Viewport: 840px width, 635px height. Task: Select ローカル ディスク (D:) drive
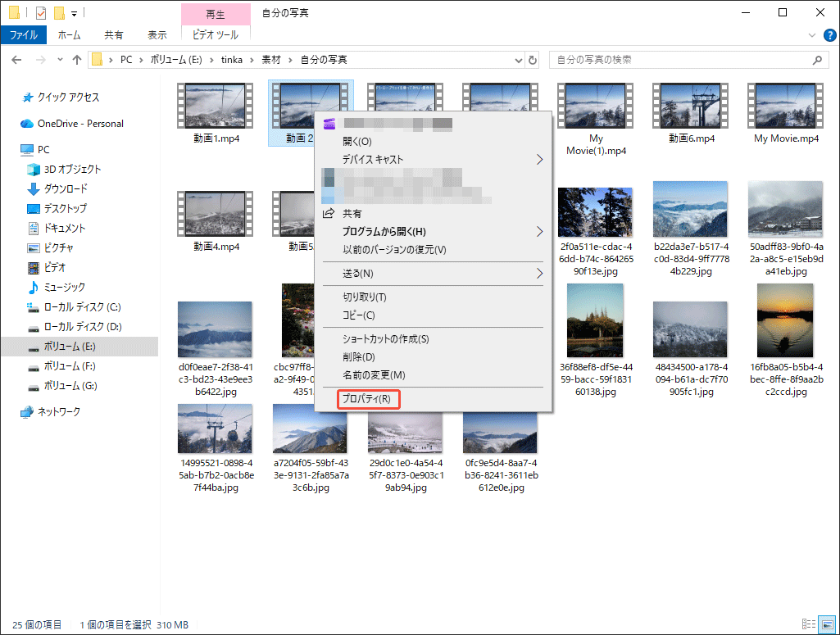point(75,327)
